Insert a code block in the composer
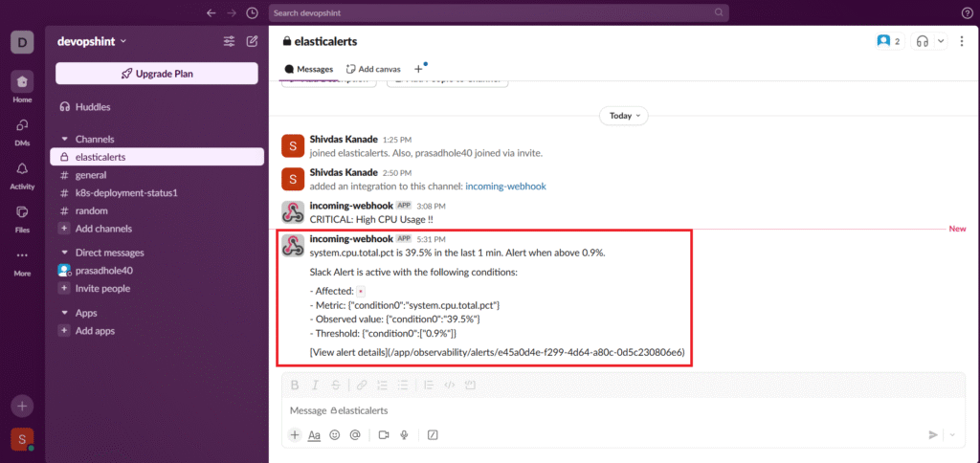 470,385
